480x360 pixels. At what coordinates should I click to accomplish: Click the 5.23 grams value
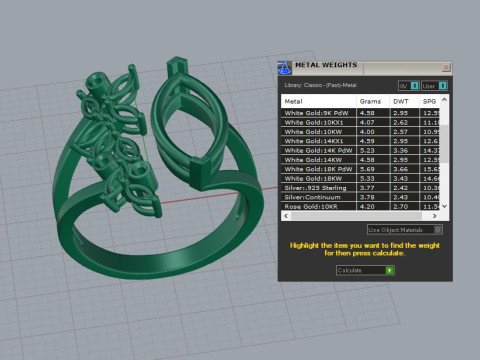pyautogui.click(x=367, y=151)
